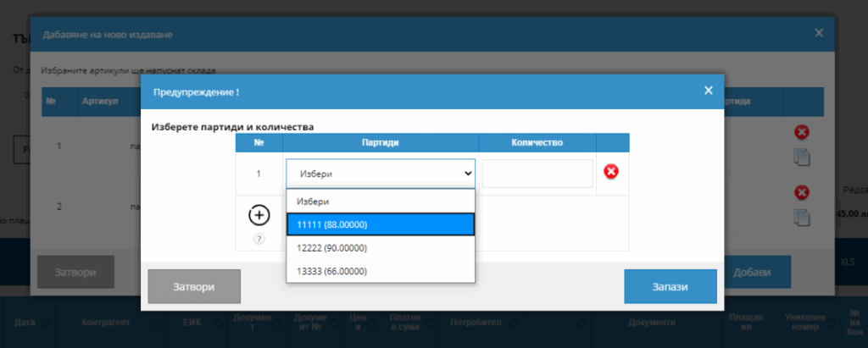
Task: Choose batch 12222 (90.00000) option
Action: (x=380, y=248)
